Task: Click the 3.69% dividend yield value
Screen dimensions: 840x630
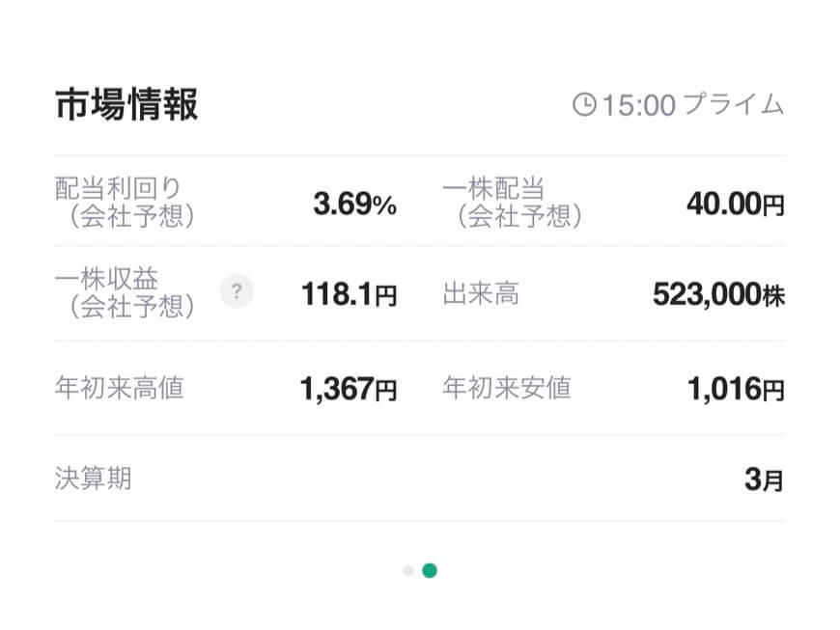Action: coord(354,204)
